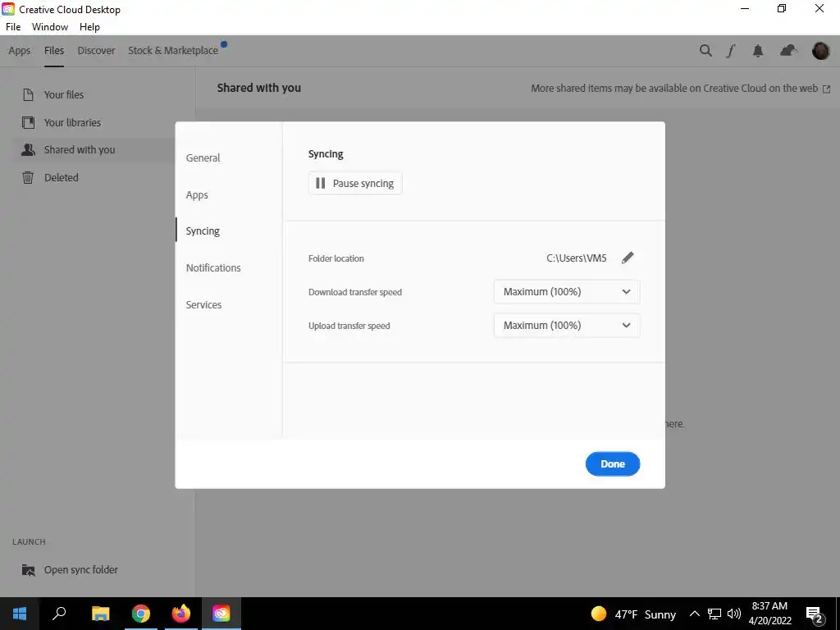Launch File Explorer from the taskbar
The height and width of the screenshot is (630, 840).
point(100,614)
